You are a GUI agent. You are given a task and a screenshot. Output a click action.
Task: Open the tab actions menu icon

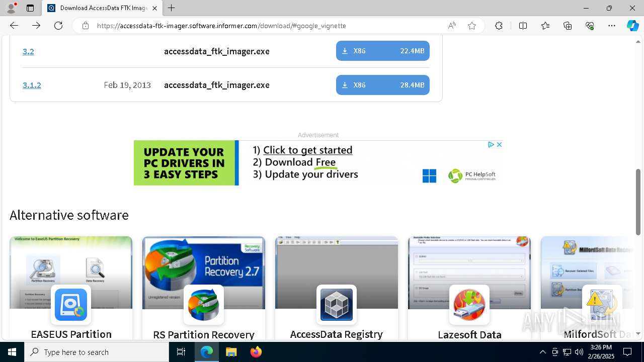pos(30,8)
